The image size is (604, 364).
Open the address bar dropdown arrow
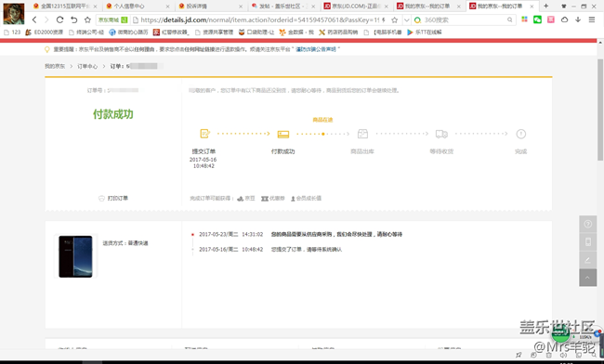(x=406, y=20)
